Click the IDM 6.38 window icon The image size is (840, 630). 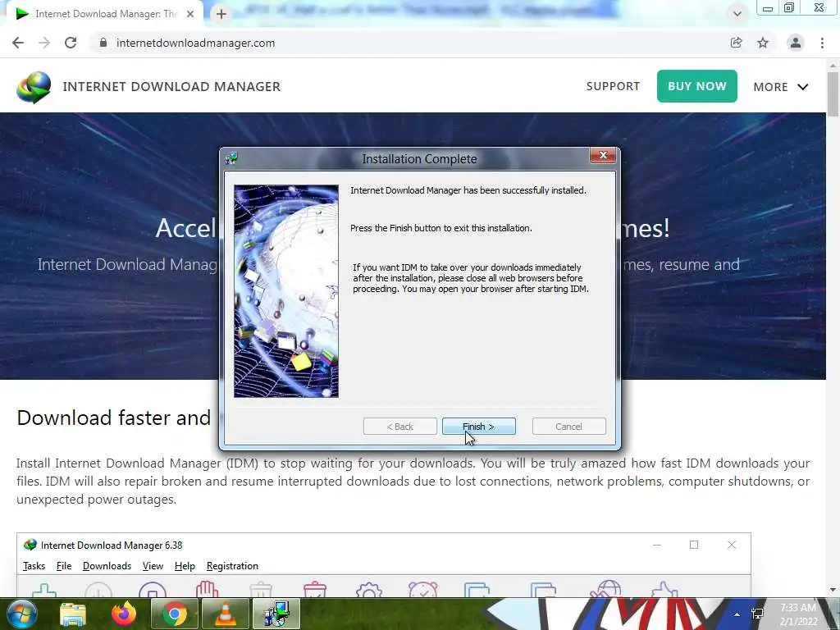coord(30,545)
